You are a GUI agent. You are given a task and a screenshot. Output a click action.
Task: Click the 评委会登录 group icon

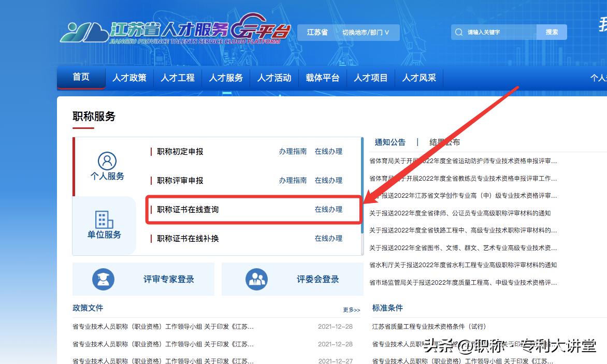[x=257, y=279]
